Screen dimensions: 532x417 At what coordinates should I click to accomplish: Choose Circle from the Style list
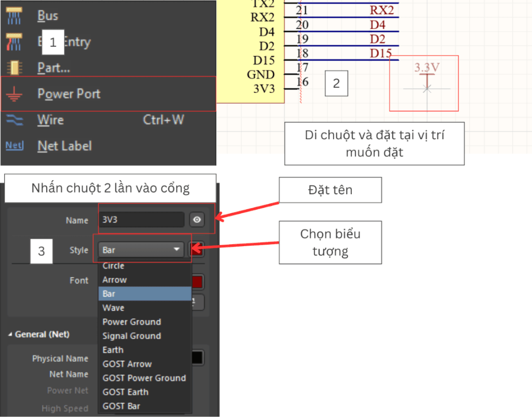pos(113,266)
